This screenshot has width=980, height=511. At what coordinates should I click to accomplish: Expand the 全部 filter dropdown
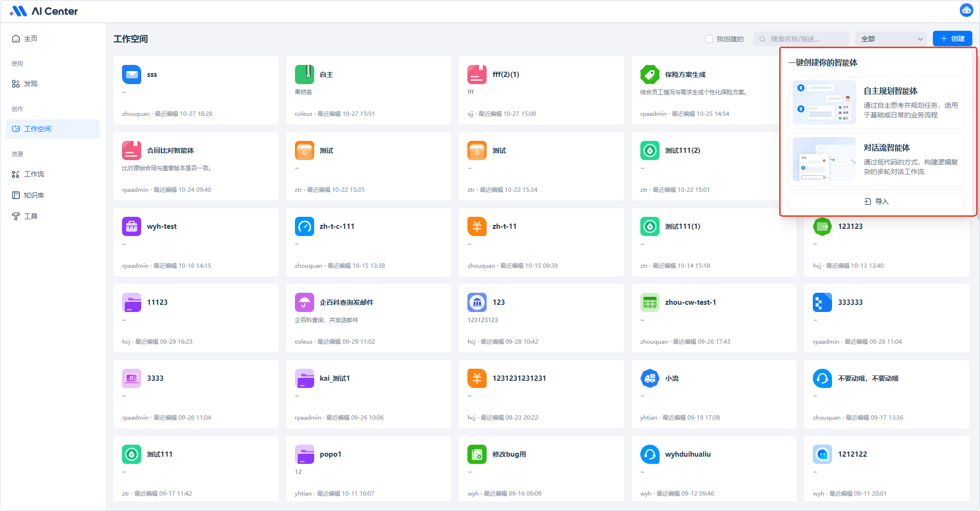click(892, 39)
